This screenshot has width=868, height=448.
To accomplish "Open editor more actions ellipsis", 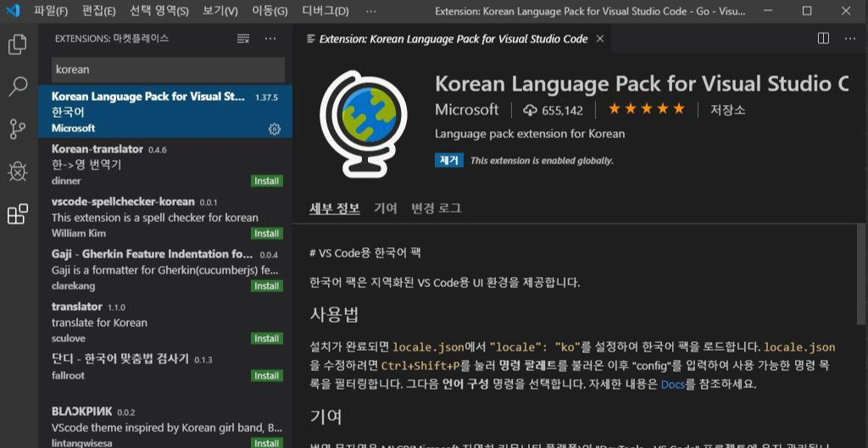I will [849, 39].
